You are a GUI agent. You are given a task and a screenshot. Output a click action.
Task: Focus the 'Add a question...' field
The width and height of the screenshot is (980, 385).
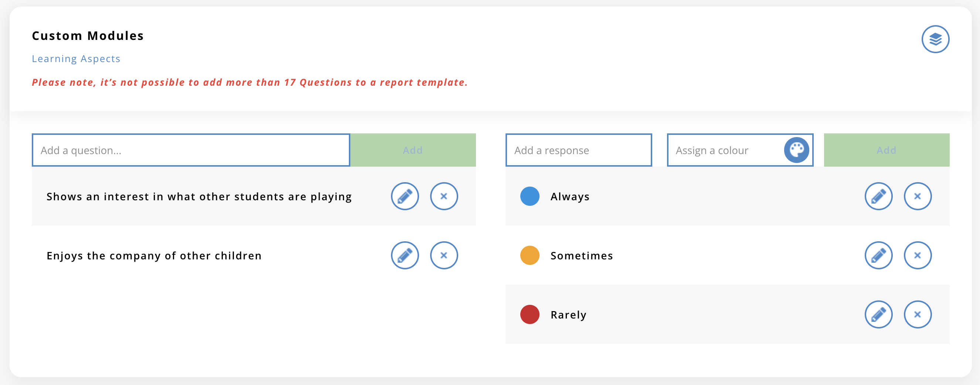191,150
